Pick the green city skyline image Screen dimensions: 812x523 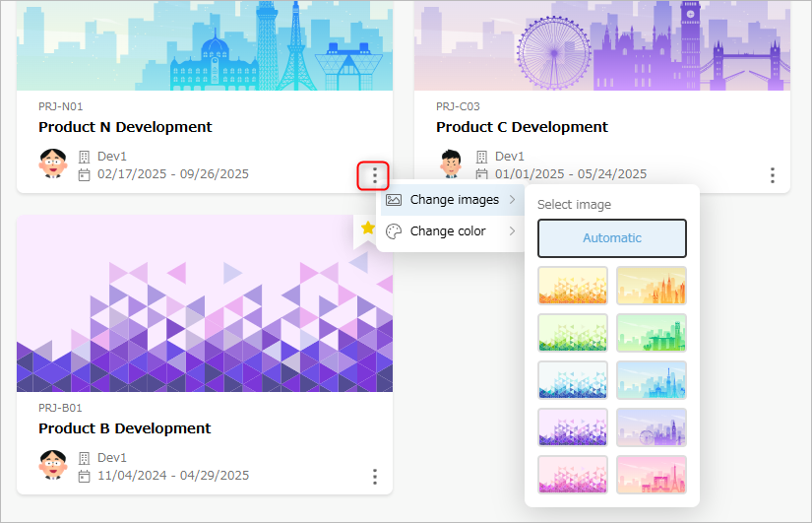pyautogui.click(x=652, y=332)
